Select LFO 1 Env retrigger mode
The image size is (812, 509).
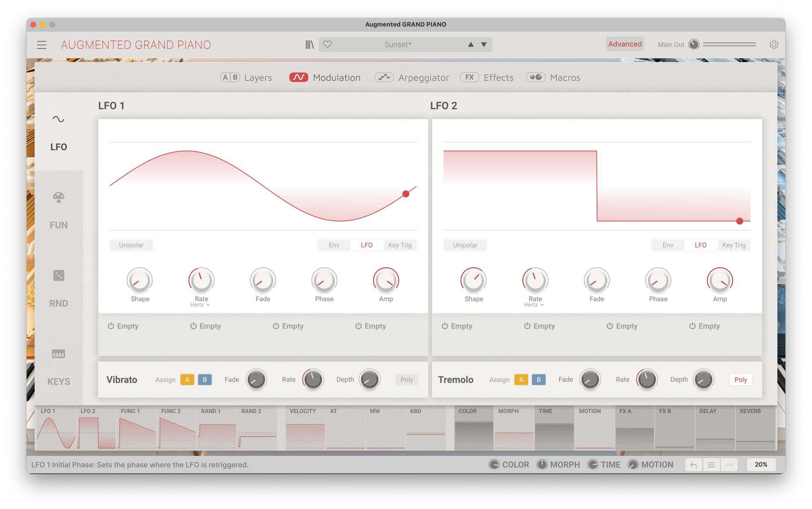click(x=334, y=245)
